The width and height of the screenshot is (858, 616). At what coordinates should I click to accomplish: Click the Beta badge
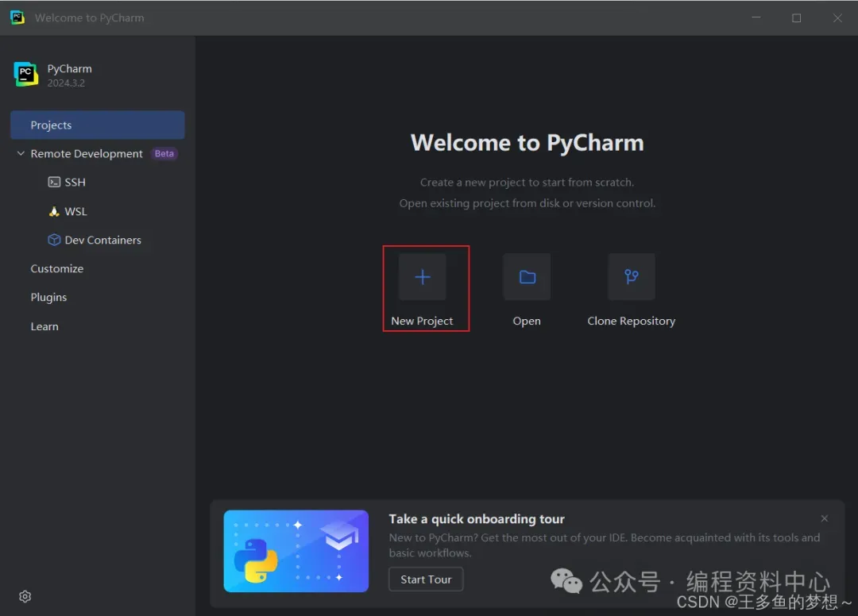164,153
